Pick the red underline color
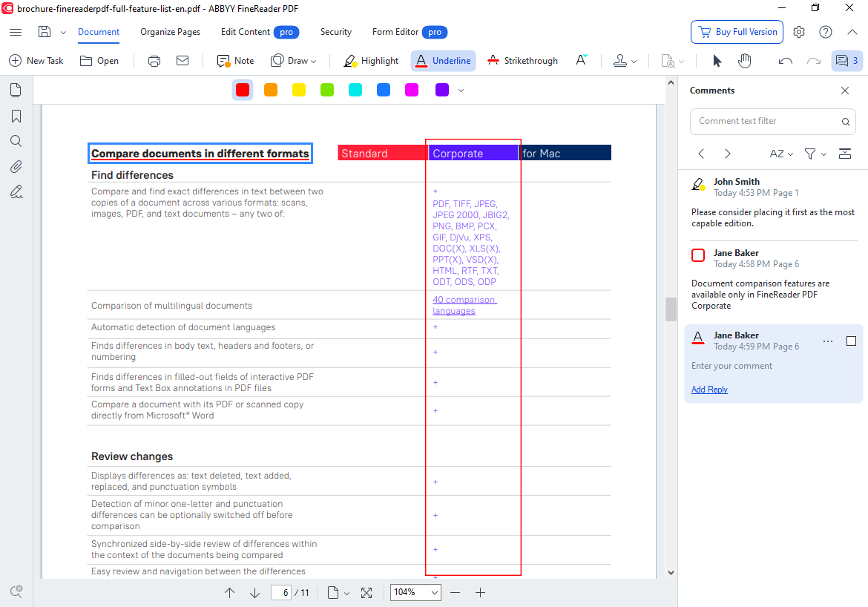 tap(243, 90)
